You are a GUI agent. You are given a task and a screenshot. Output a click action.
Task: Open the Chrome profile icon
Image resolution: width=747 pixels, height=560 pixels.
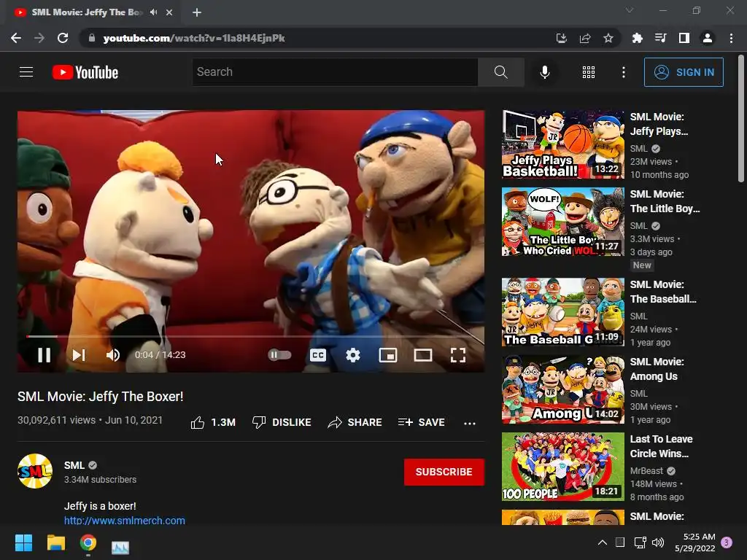(x=708, y=38)
